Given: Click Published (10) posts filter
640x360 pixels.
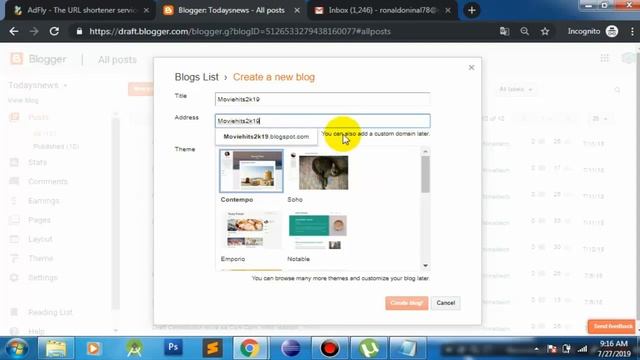Looking at the screenshot, I should click(x=56, y=147).
